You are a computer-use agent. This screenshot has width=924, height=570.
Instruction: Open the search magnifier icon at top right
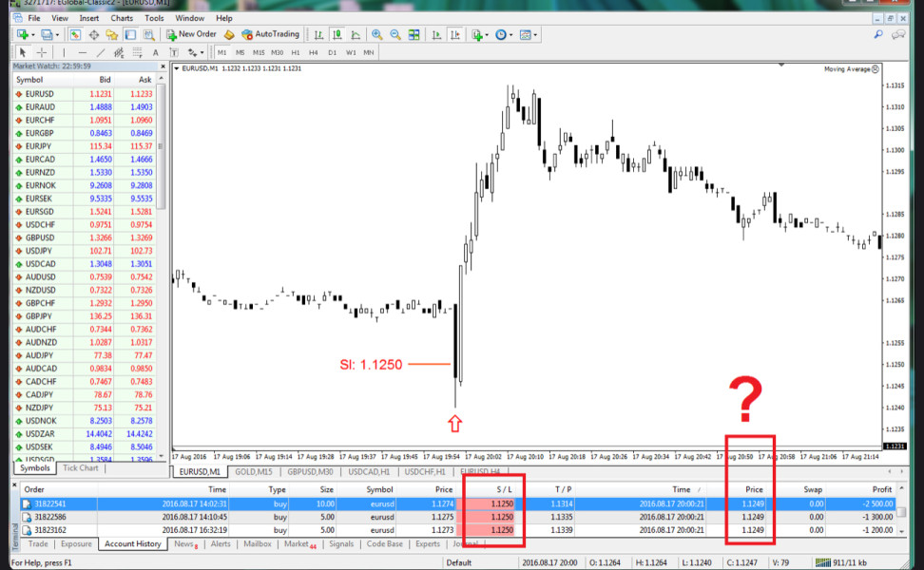coord(878,35)
